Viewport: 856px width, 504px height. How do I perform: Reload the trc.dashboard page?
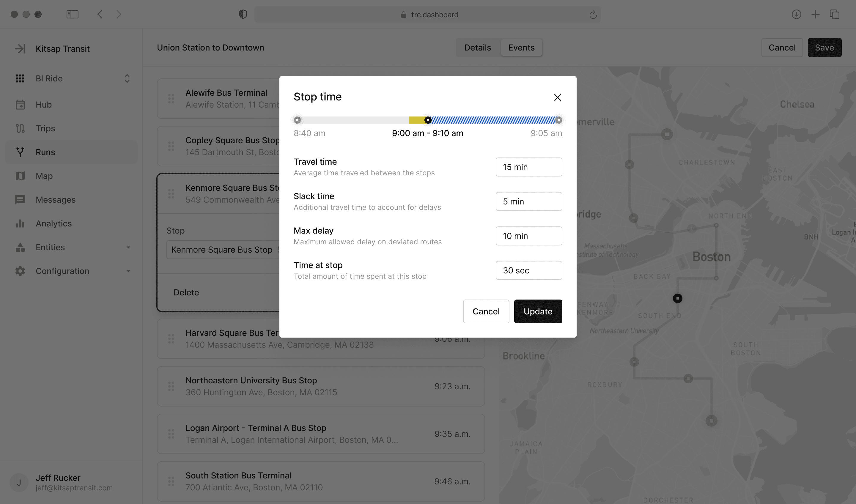[x=593, y=15]
